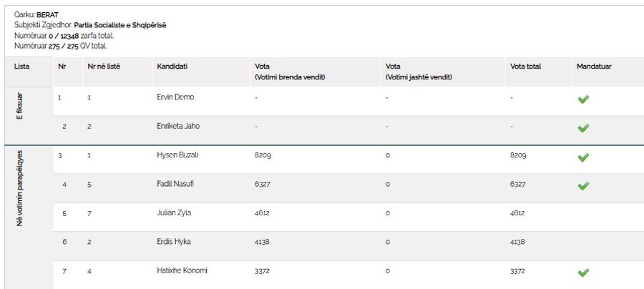
Task: Click Enriketa Jaho's green mandate checkmark
Action: (x=583, y=128)
